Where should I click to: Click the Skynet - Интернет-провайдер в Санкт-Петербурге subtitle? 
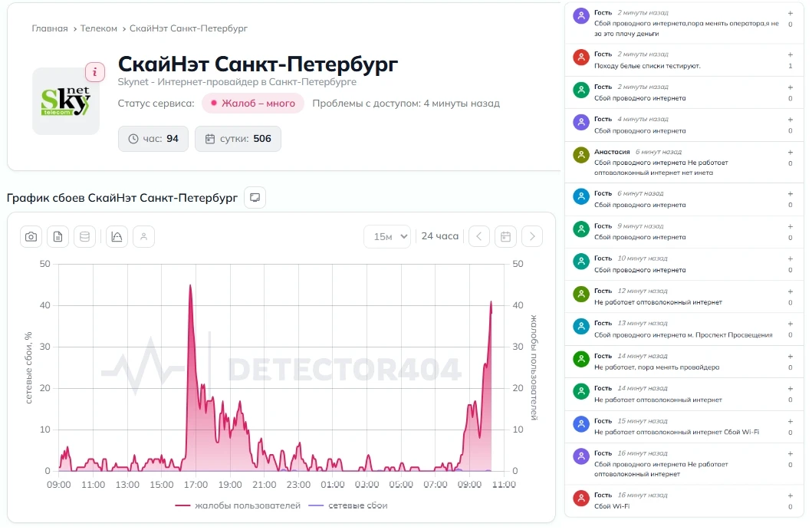[237, 82]
